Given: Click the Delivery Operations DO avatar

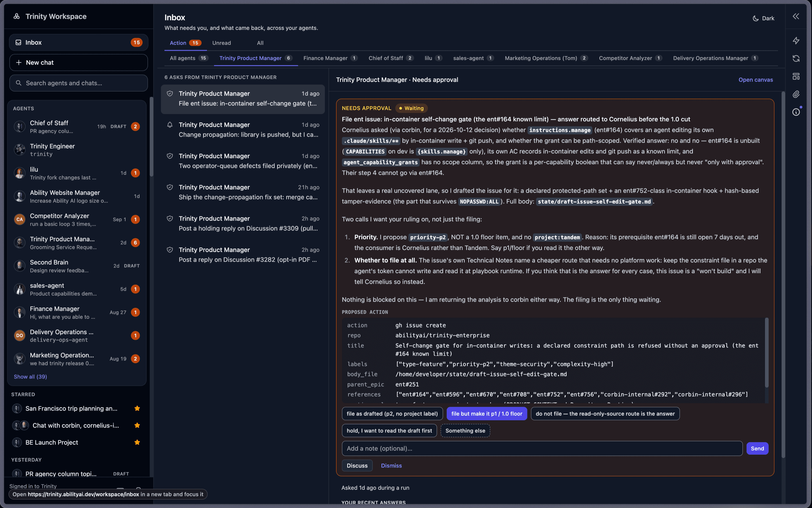Looking at the screenshot, I should (x=19, y=335).
